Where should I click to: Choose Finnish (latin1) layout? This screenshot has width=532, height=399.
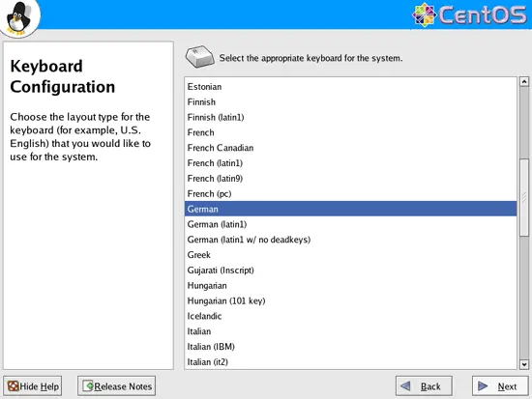point(350,117)
